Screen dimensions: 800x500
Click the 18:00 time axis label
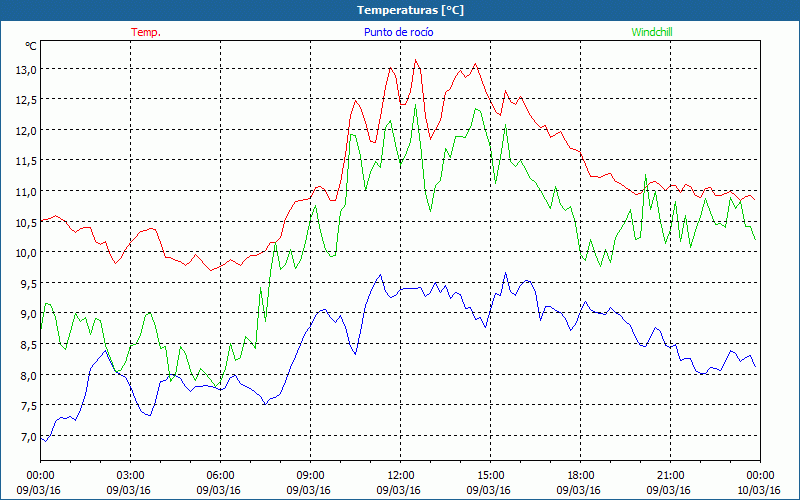(x=580, y=476)
